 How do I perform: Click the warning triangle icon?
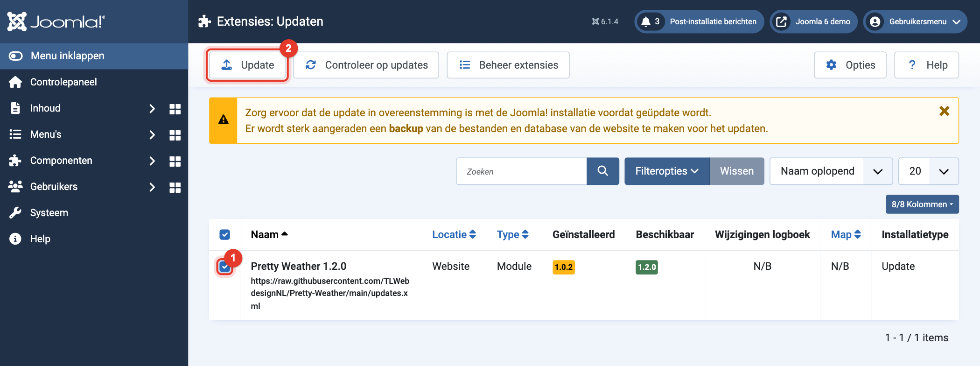224,120
